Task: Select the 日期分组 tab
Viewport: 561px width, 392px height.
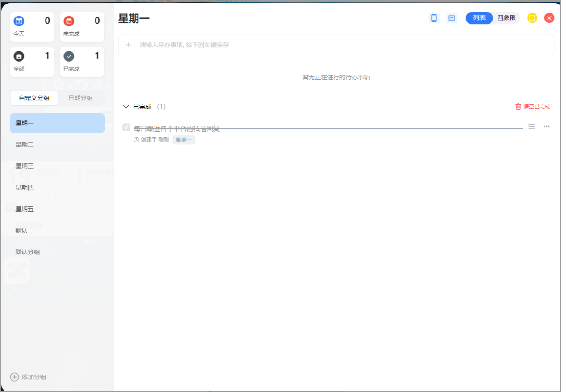Action: 80,98
